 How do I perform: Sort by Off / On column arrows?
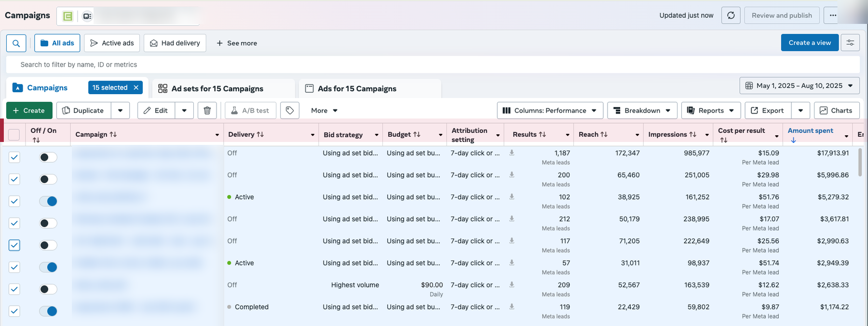pyautogui.click(x=36, y=140)
